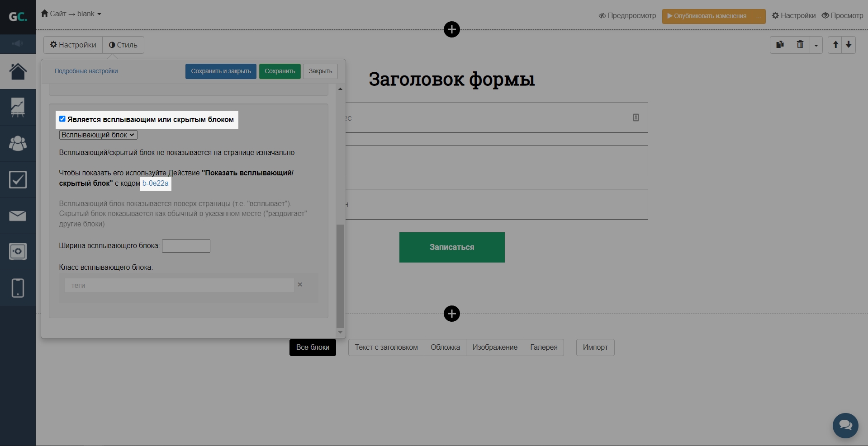
Task: Click the safe icon in sidebar
Action: tap(18, 252)
